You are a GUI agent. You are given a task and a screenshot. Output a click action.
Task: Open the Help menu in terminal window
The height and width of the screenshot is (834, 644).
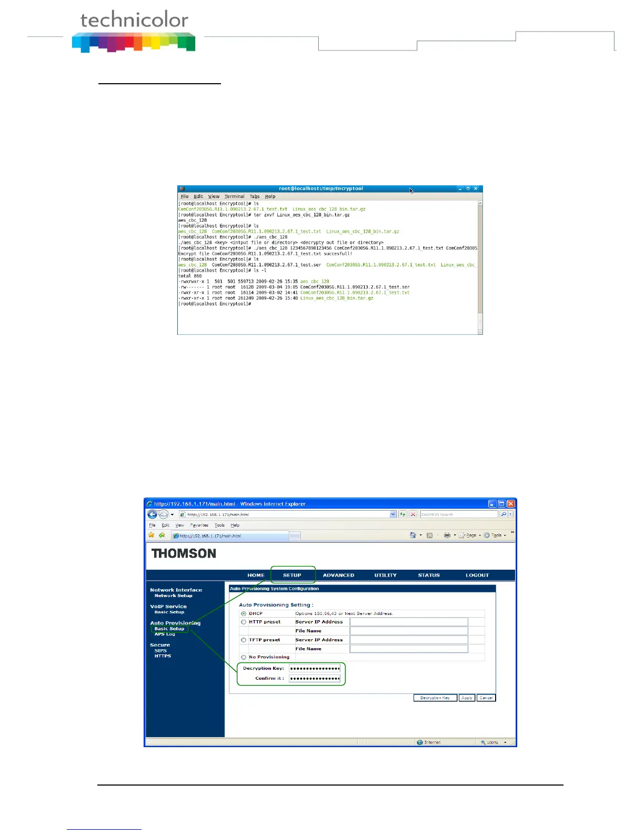click(x=270, y=196)
